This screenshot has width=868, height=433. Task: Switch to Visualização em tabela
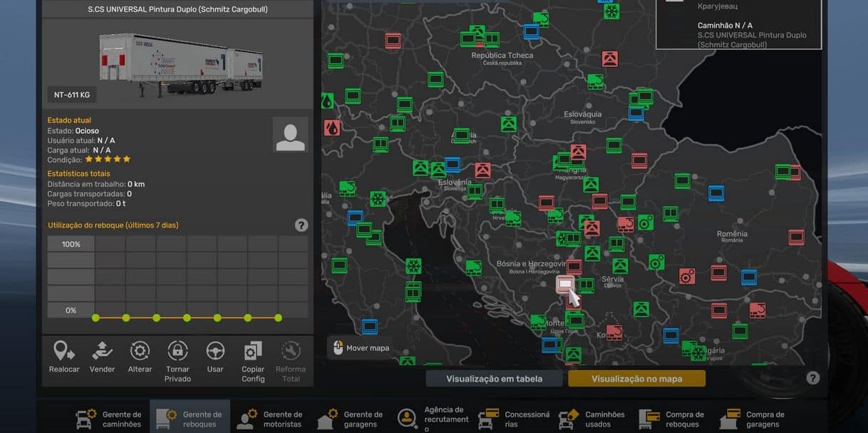[494, 379]
